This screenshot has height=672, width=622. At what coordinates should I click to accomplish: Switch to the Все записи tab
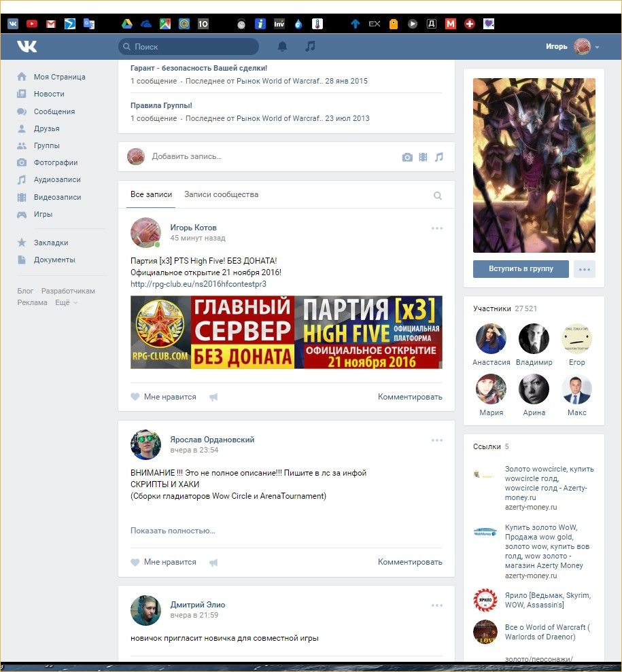151,194
